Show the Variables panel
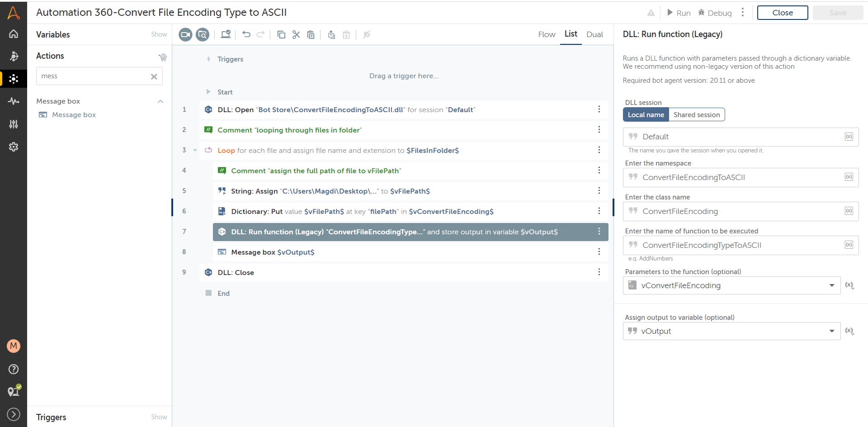The width and height of the screenshot is (868, 427). pyautogui.click(x=159, y=34)
